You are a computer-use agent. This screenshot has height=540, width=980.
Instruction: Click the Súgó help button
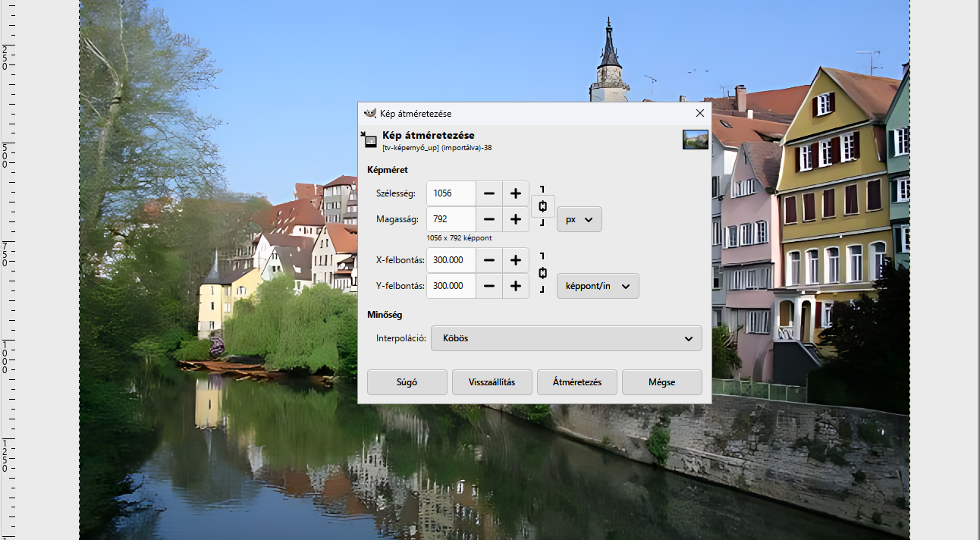pos(407,382)
